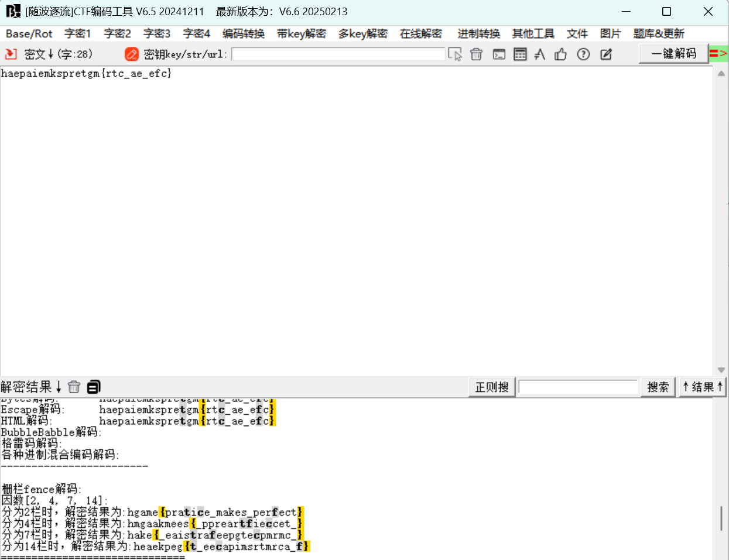Viewport: 729px width, 560px height.
Task: Copy results using the copy icon beside 解密结果
Action: [93, 386]
